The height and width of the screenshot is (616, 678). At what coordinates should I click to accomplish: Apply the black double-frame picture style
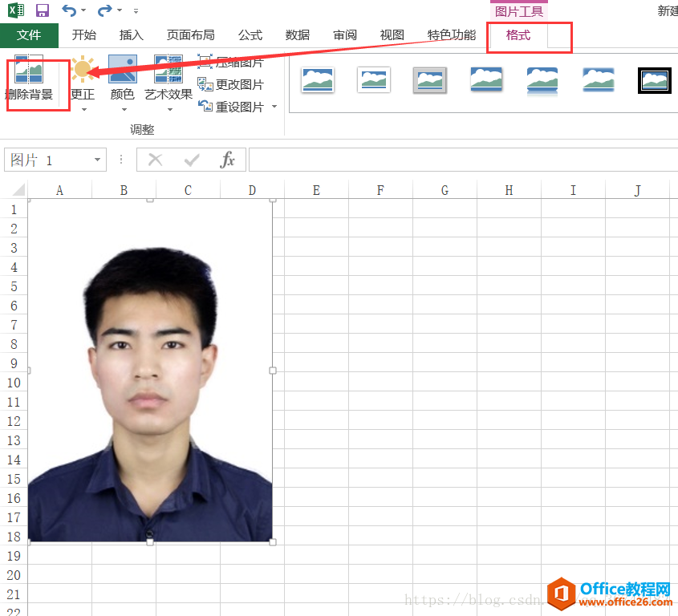pos(655,80)
